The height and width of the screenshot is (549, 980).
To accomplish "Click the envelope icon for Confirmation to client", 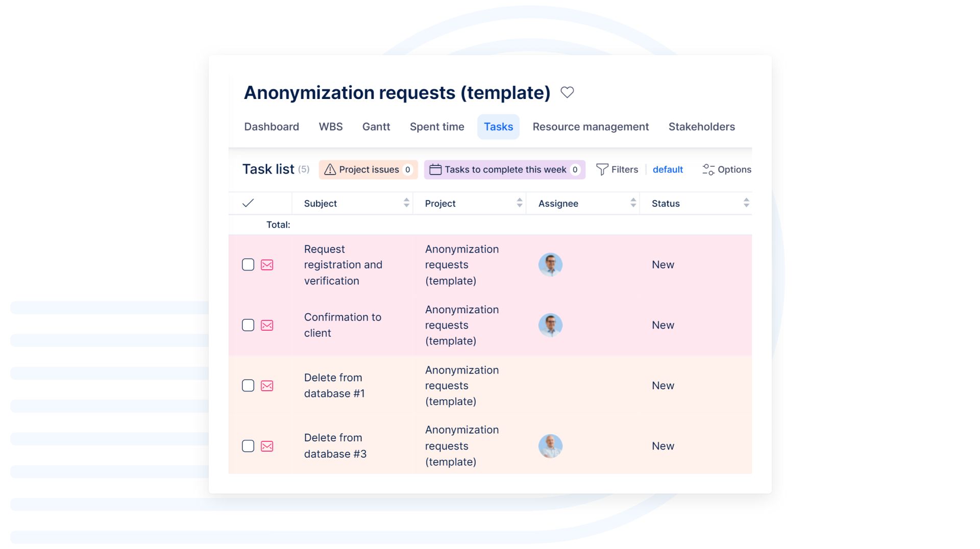I will pos(267,326).
